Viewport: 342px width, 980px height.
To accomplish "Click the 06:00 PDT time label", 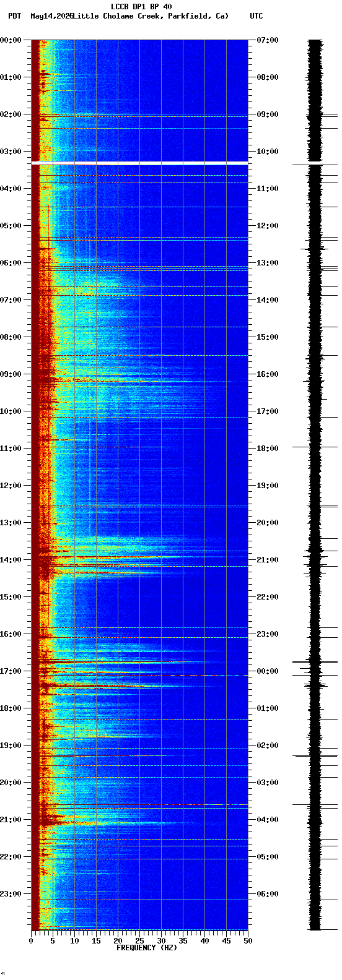I will (11, 263).
